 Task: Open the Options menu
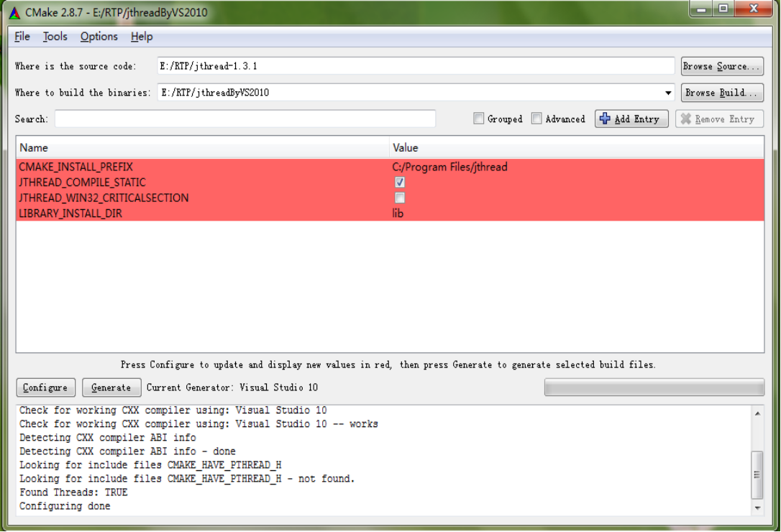pyautogui.click(x=99, y=37)
